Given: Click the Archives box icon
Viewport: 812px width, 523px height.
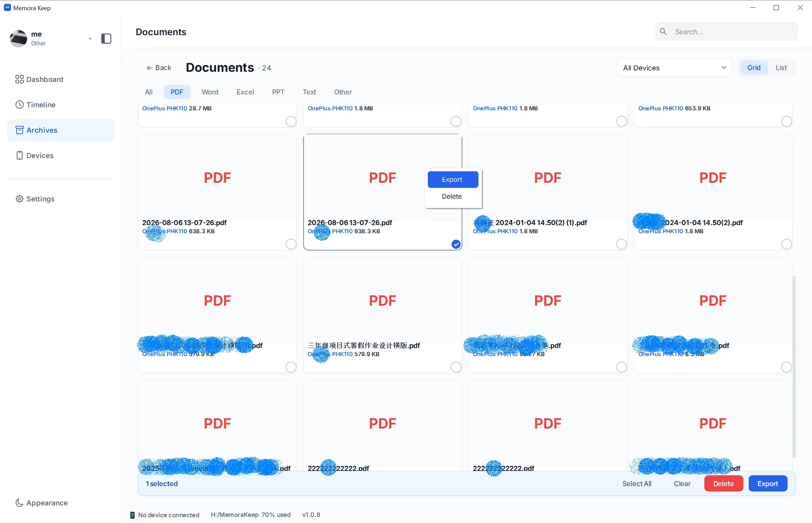Looking at the screenshot, I should click(x=19, y=130).
